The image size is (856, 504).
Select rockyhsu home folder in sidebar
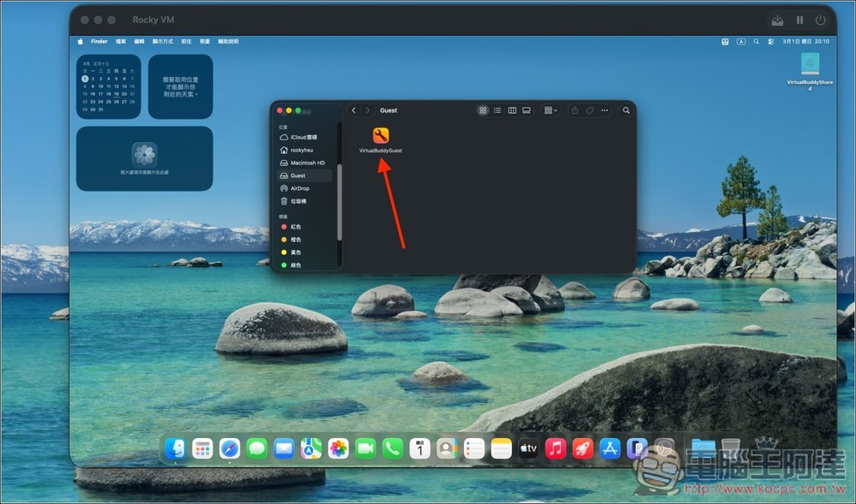click(305, 150)
